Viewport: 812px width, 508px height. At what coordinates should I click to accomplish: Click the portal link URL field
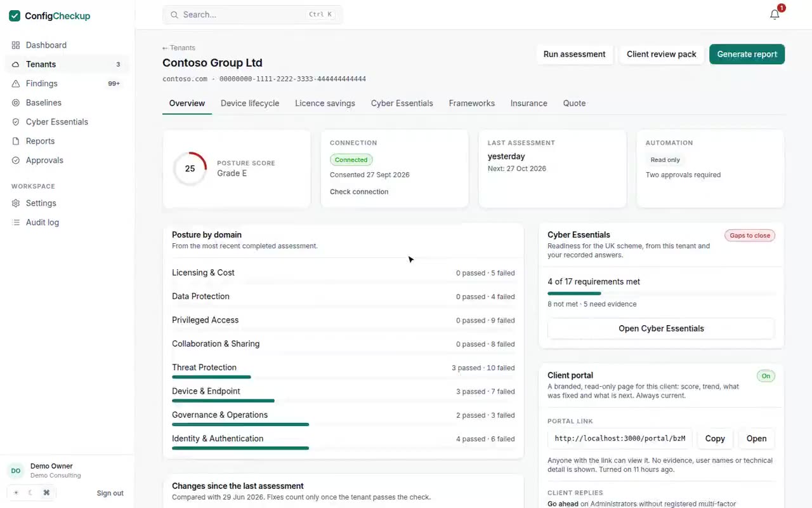(x=620, y=438)
